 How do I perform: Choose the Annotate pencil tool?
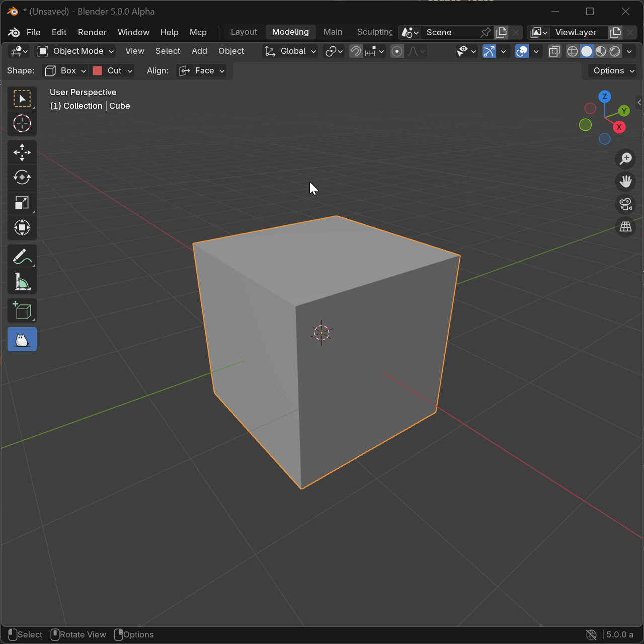(x=22, y=257)
